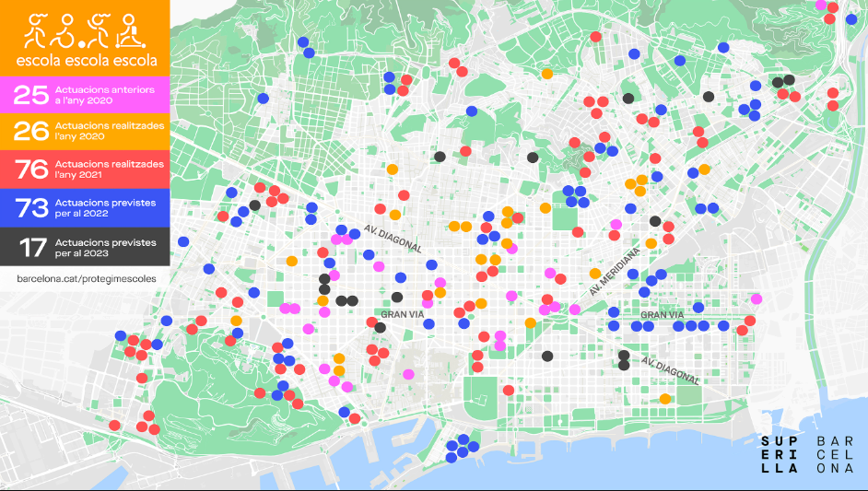Screen dimensions: 868x491
Task: Click the scooter child with backpack pictogram
Action: (x=134, y=30)
